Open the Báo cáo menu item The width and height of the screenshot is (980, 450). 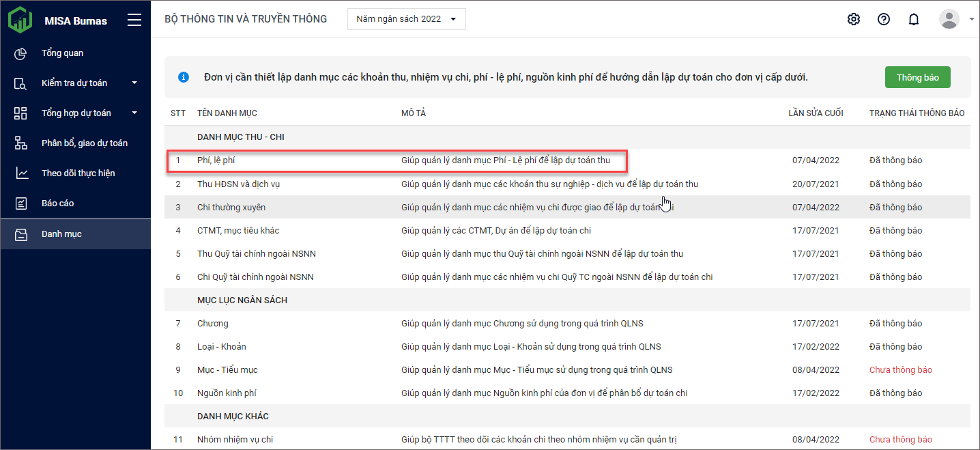pos(57,203)
